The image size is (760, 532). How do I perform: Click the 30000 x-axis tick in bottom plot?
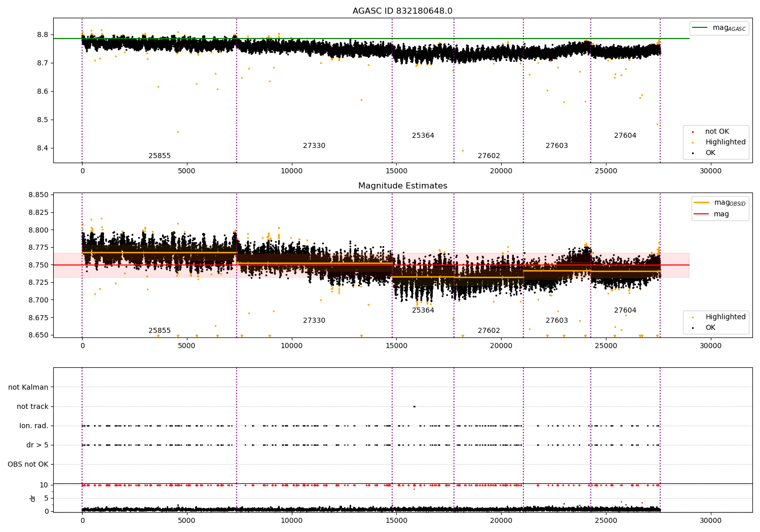710,521
